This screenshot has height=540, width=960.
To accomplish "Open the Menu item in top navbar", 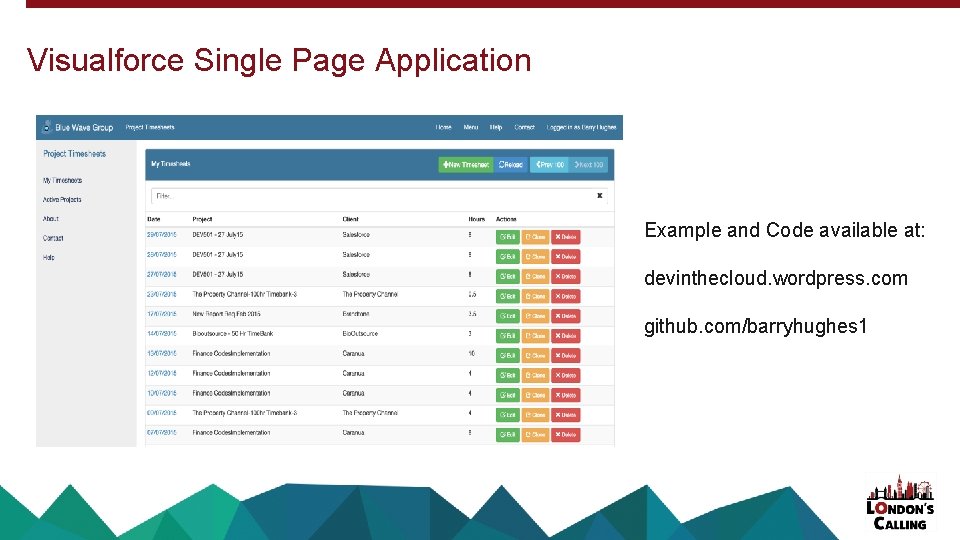I will (x=471, y=127).
